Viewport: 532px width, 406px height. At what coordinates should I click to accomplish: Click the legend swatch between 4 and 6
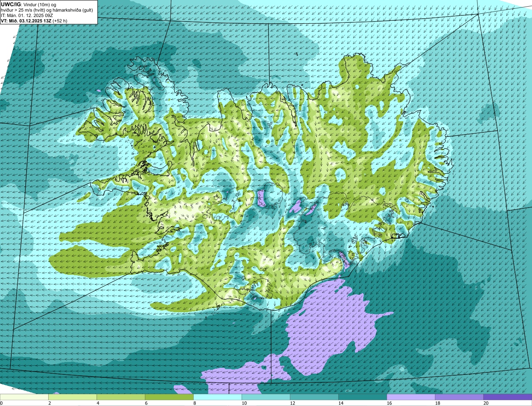(121, 397)
